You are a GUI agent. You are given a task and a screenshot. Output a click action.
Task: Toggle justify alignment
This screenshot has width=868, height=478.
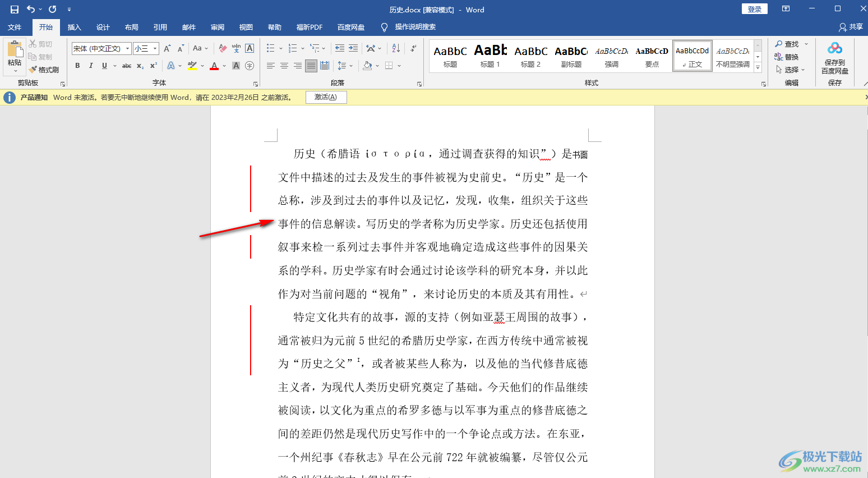[311, 66]
